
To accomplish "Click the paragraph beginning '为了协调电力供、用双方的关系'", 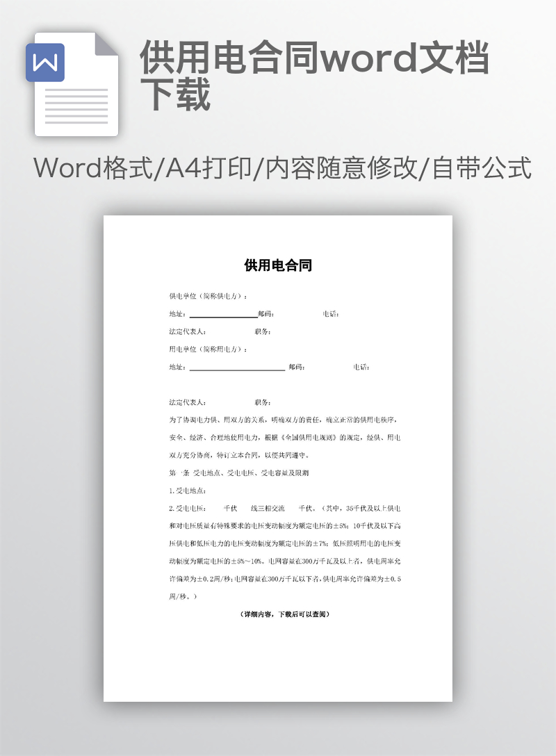I will (284, 437).
